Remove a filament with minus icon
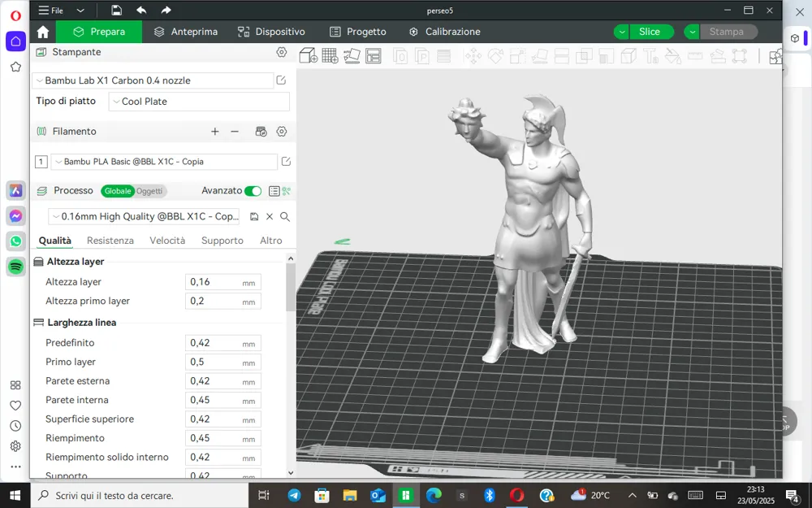Viewport: 812px width, 508px height. [235, 132]
